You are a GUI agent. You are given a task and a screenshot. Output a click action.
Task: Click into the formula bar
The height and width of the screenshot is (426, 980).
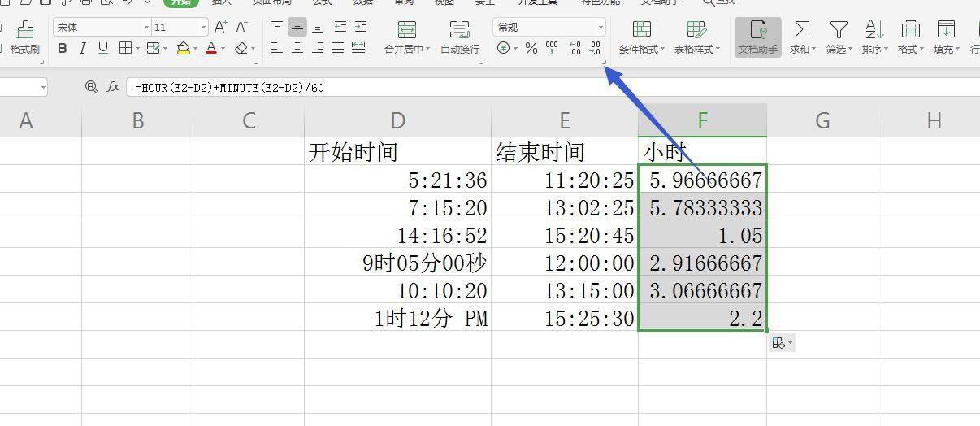553,87
